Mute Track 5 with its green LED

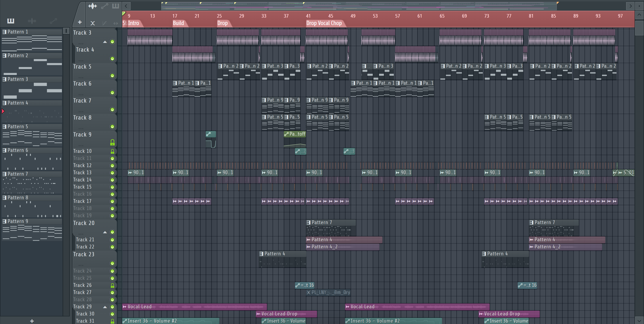(112, 76)
